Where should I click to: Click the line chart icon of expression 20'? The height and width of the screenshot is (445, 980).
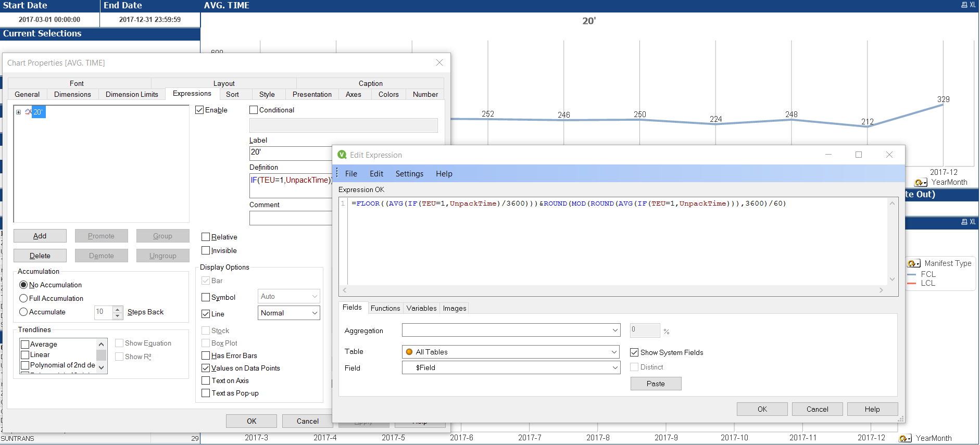[28, 112]
